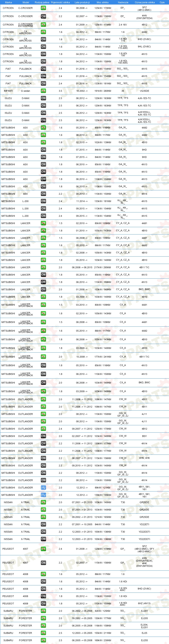Click ON icon for Lancer BKD, BWC row
The width and height of the screenshot is (169, 644).
pyautogui.click(x=43, y=289)
